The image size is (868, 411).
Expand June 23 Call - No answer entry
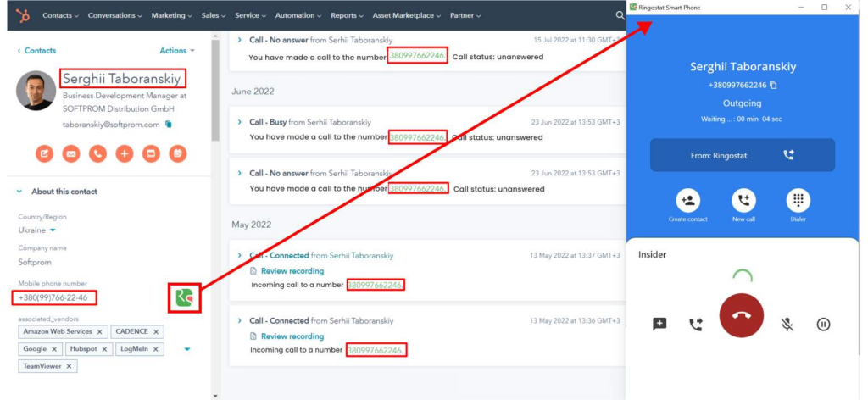(x=240, y=173)
